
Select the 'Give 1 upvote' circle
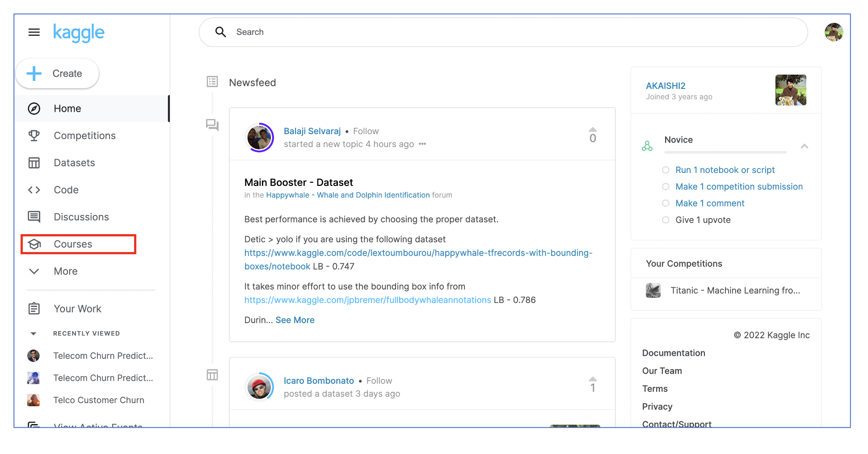[x=666, y=220]
